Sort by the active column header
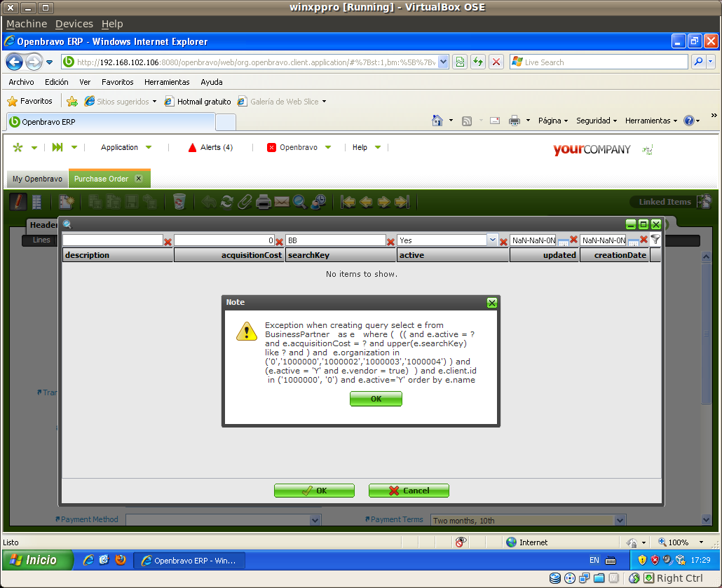The width and height of the screenshot is (722, 588). (453, 255)
